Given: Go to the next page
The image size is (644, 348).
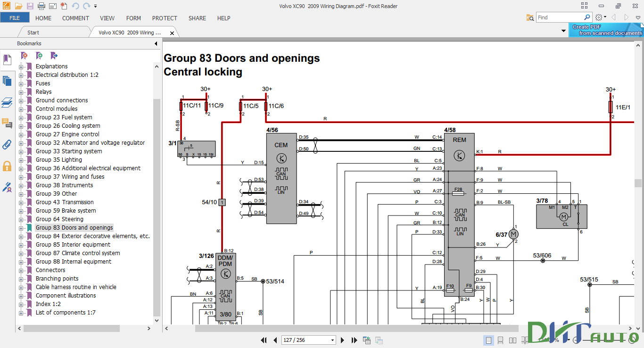Looking at the screenshot, I should point(342,340).
